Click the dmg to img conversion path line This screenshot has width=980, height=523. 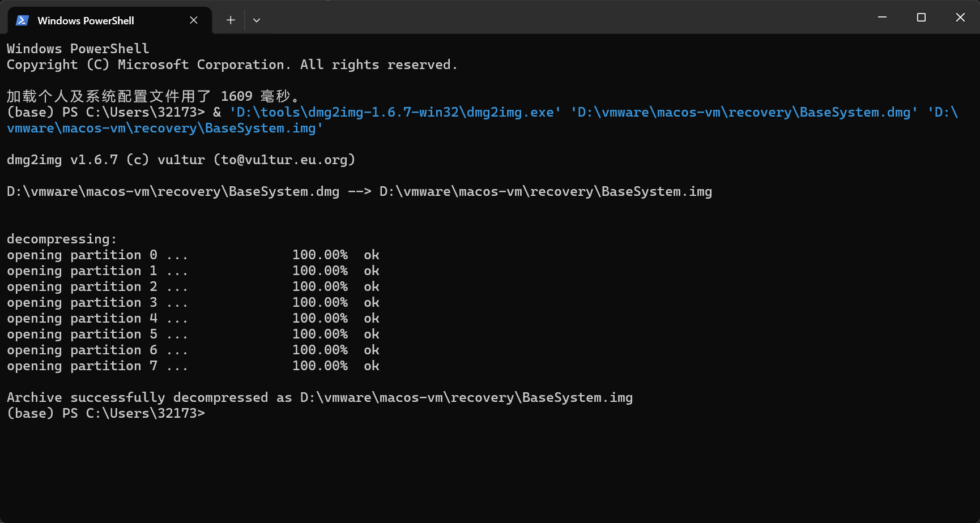click(x=360, y=191)
